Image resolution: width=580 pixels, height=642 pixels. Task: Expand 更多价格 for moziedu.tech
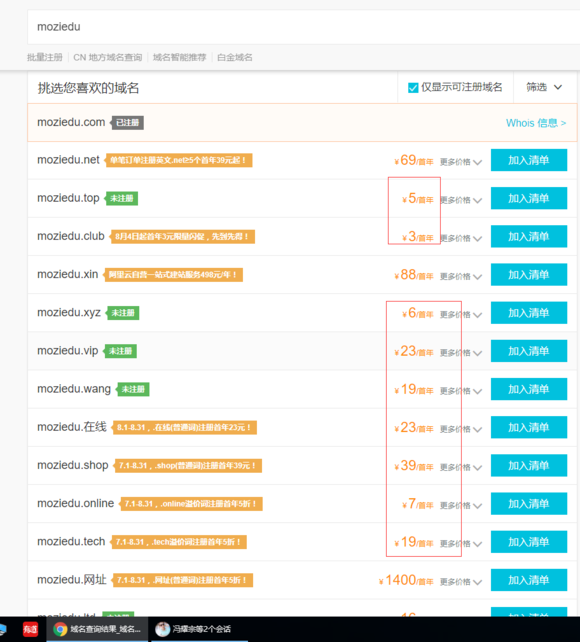pos(461,544)
